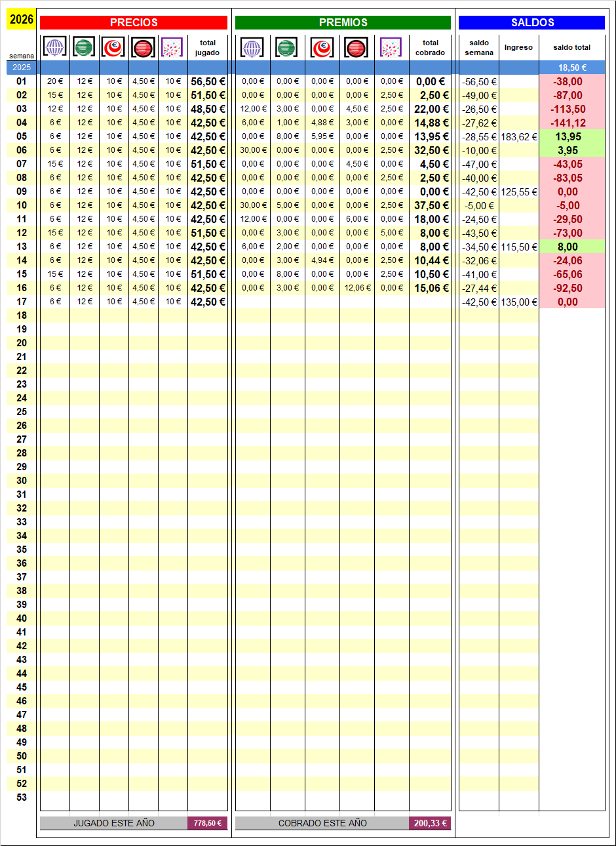This screenshot has height=846, width=616.
Task: Click the red euro swirl icon under PREMIOS
Action: click(x=322, y=47)
